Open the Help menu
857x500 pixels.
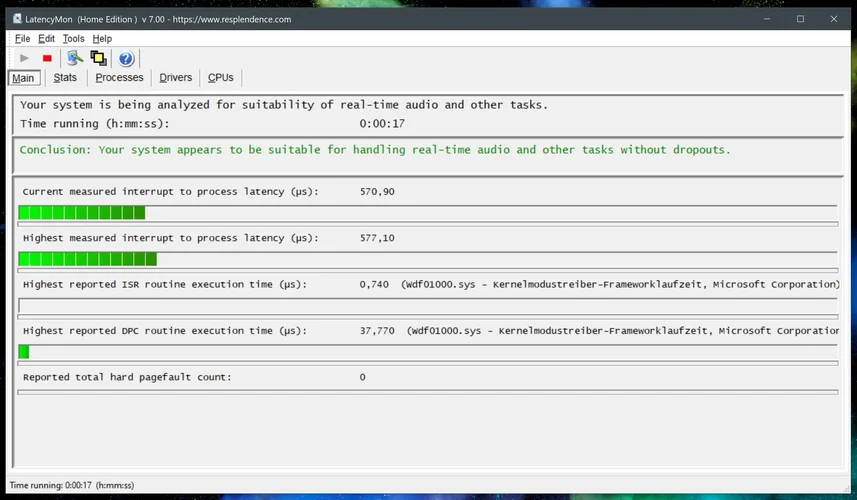102,39
